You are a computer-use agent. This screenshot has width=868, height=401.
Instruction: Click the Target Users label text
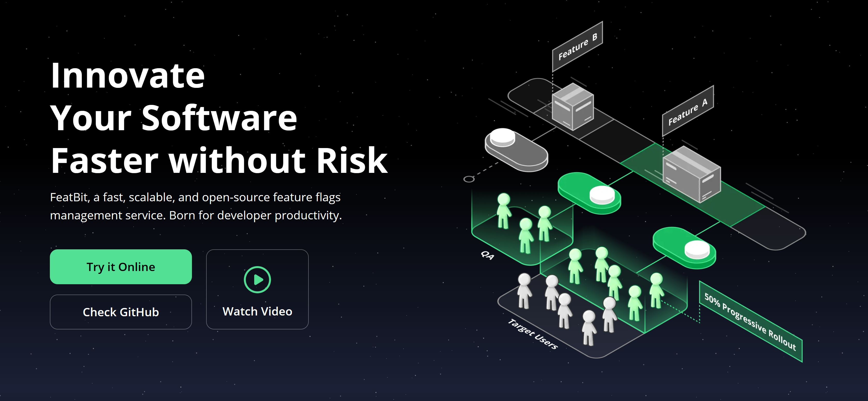pos(533,334)
